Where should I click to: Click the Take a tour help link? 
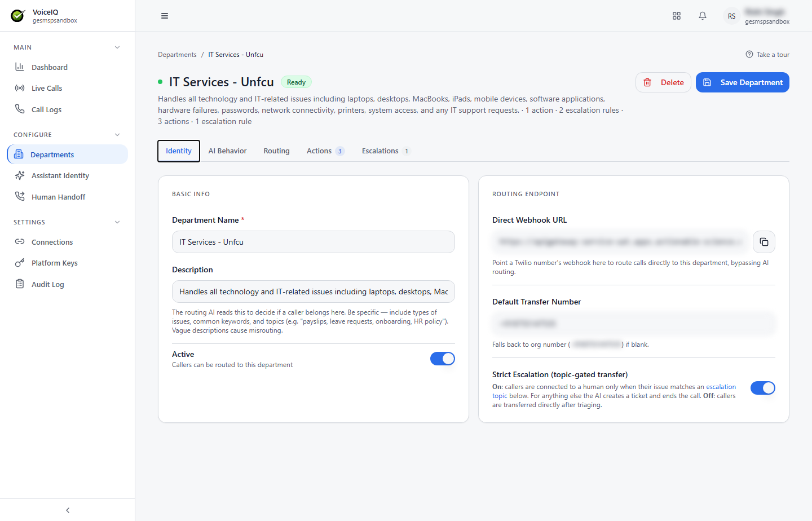click(x=767, y=55)
